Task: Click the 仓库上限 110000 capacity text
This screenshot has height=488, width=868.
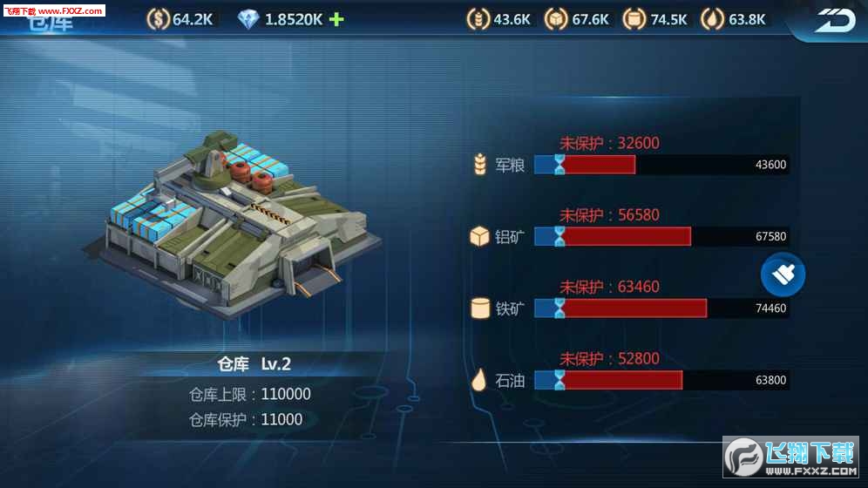Action: (249, 395)
